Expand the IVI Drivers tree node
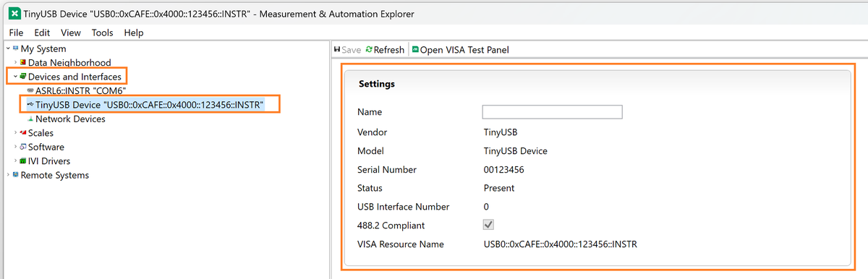Screen dimensions: 868x279 click(x=15, y=161)
